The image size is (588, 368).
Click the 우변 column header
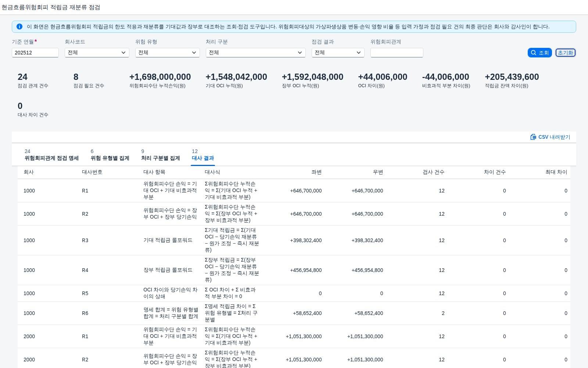[x=378, y=172]
